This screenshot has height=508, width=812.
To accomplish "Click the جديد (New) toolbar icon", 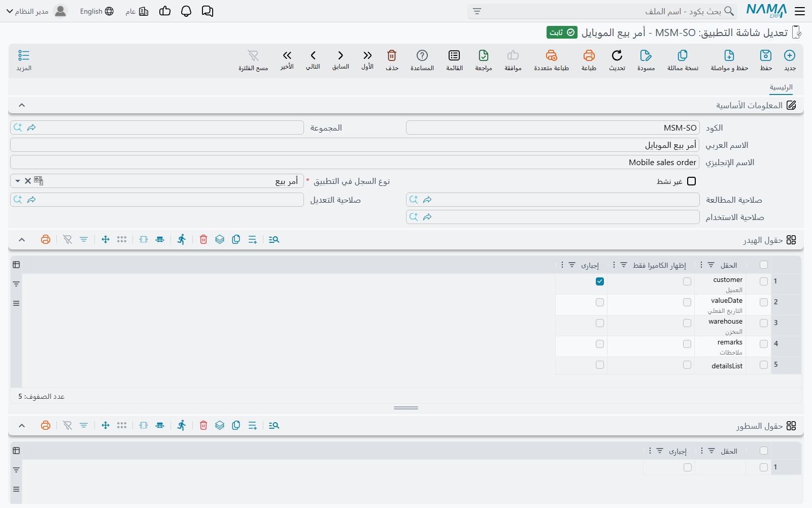I will (x=790, y=55).
